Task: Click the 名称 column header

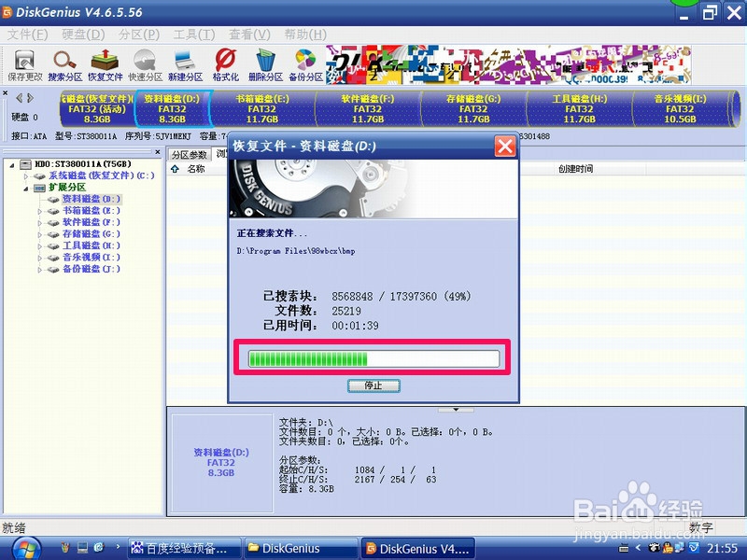Action: point(196,169)
